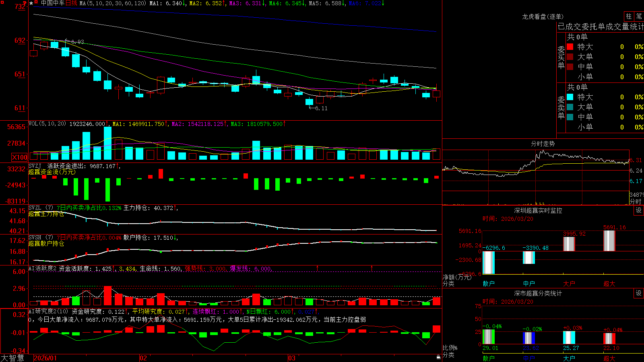Click the 深市超赢分类统计 panel title
Viewport: 644px width, 362px height.
click(538, 293)
